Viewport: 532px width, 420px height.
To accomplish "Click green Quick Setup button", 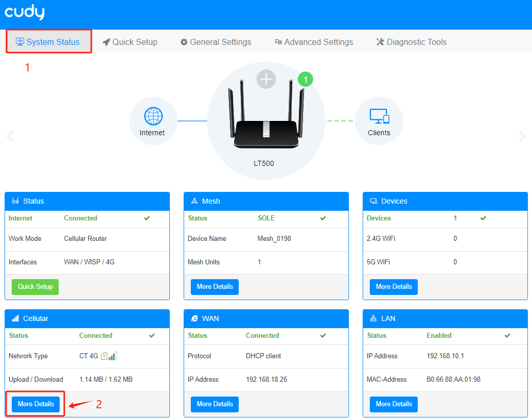I will tap(35, 287).
